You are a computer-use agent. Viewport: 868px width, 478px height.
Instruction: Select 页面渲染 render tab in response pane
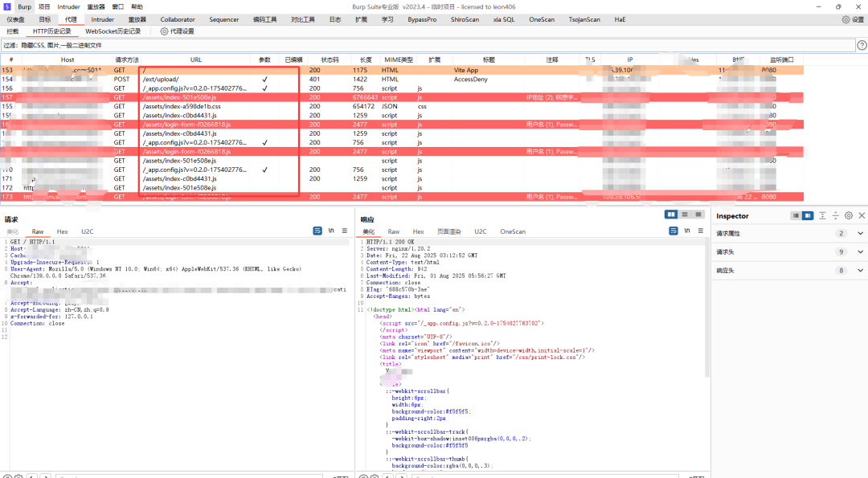(449, 232)
